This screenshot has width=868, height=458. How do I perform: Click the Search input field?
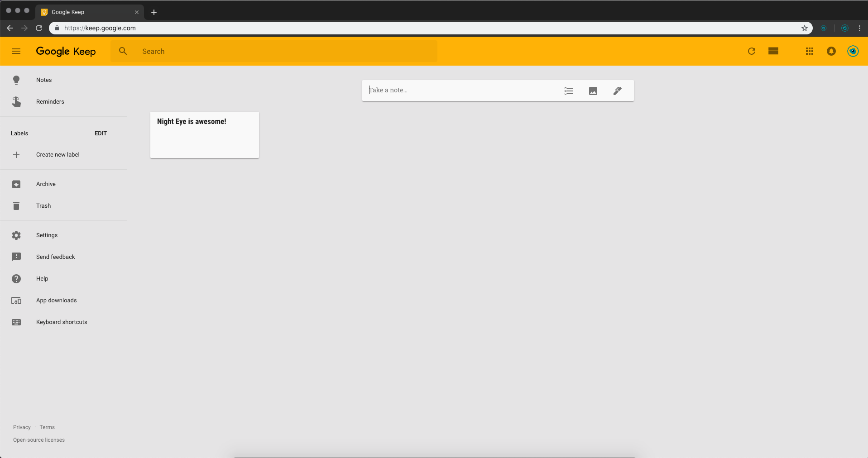[x=274, y=51]
